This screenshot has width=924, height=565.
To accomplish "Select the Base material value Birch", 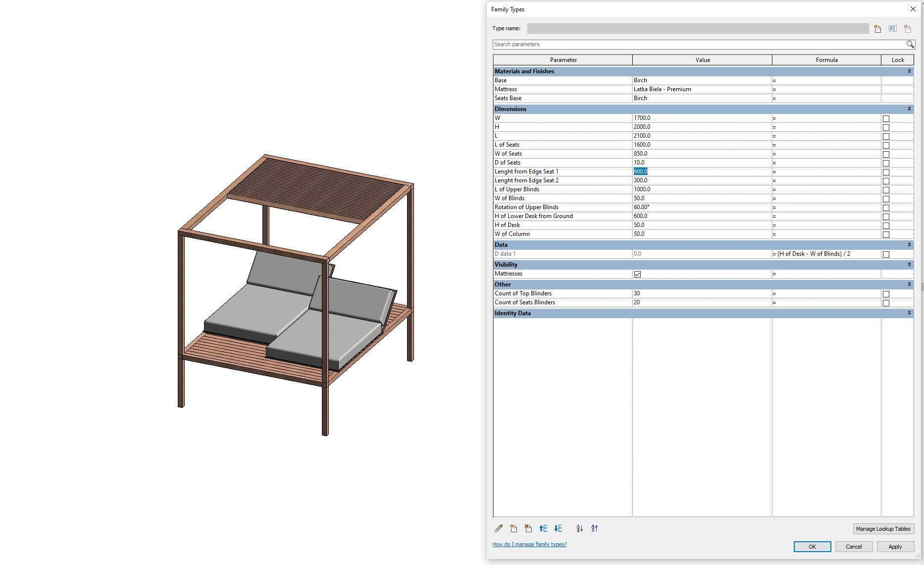I will 702,80.
